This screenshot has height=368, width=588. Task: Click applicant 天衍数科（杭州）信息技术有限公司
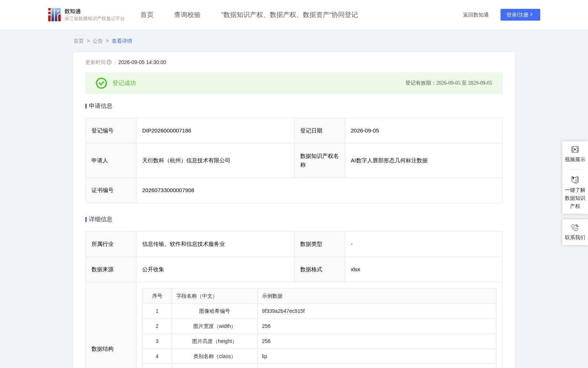tap(186, 160)
